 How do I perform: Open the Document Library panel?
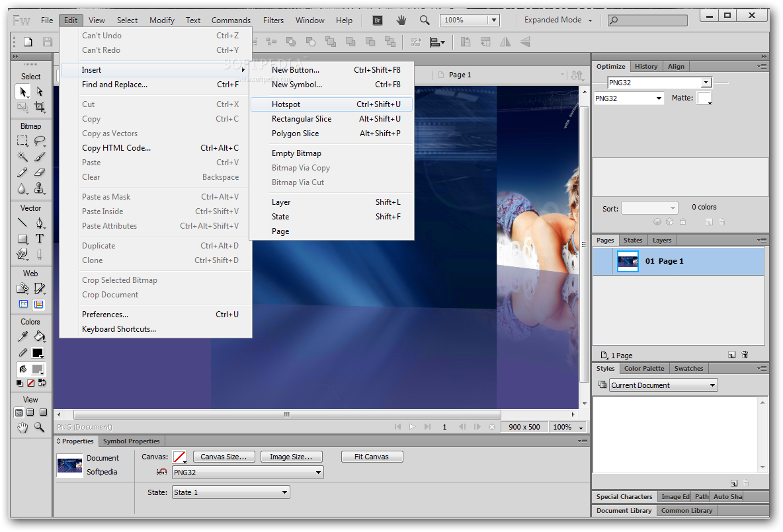point(624,511)
